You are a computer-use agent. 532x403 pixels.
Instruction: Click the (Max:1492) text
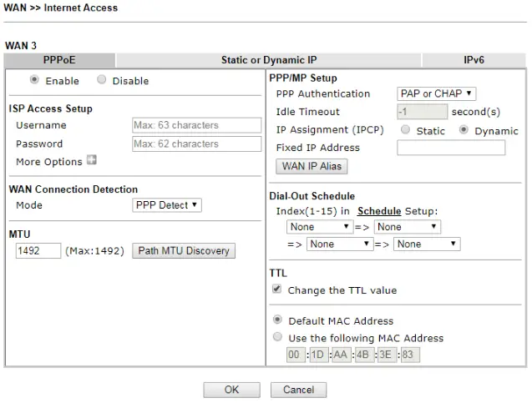click(94, 251)
